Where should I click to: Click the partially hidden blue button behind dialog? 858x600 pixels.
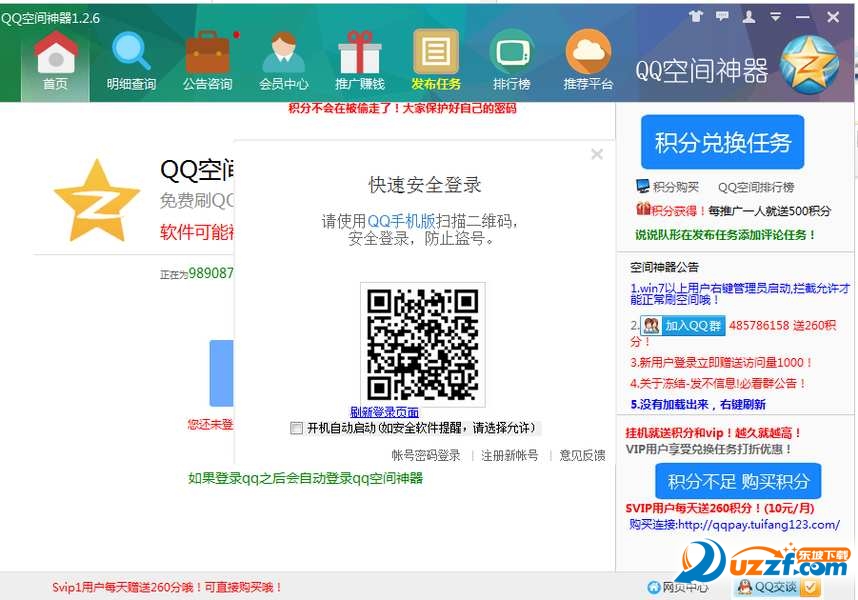click(221, 373)
